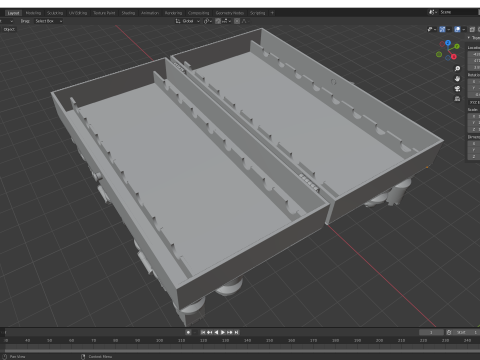Click the pan view hand icon

pos(457,79)
